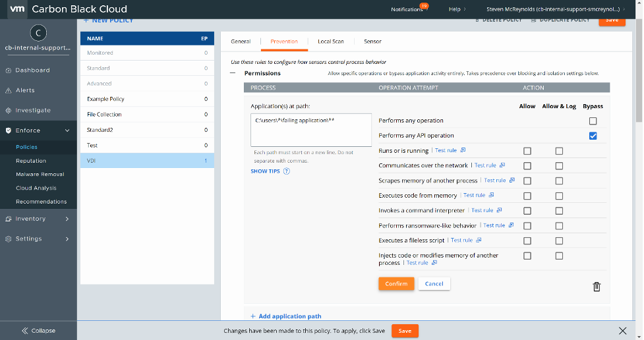This screenshot has height=340, width=644.
Task: Click Test rule for Runs or is running
Action: [x=446, y=150]
